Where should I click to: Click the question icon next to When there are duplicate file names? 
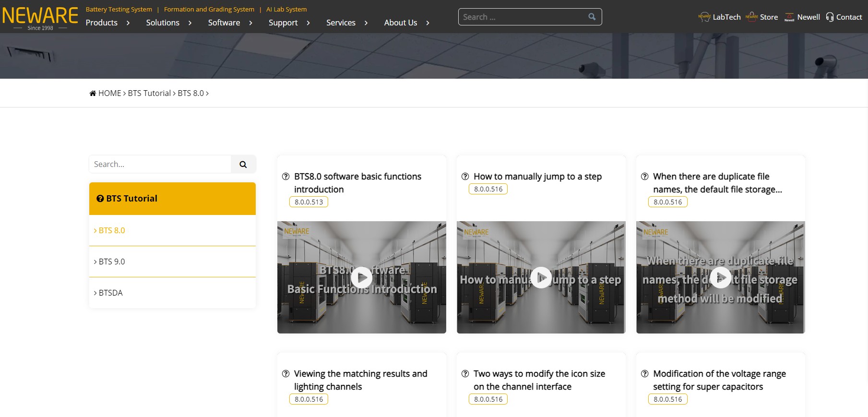click(645, 177)
